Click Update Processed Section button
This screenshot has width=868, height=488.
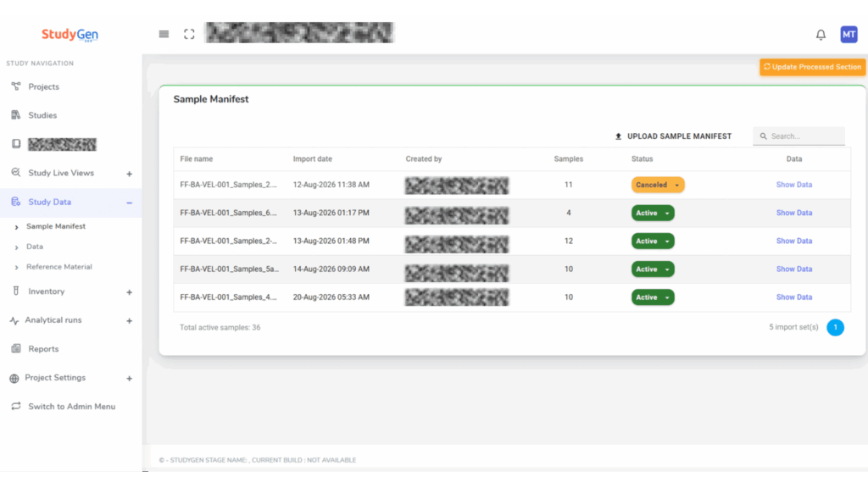point(812,67)
